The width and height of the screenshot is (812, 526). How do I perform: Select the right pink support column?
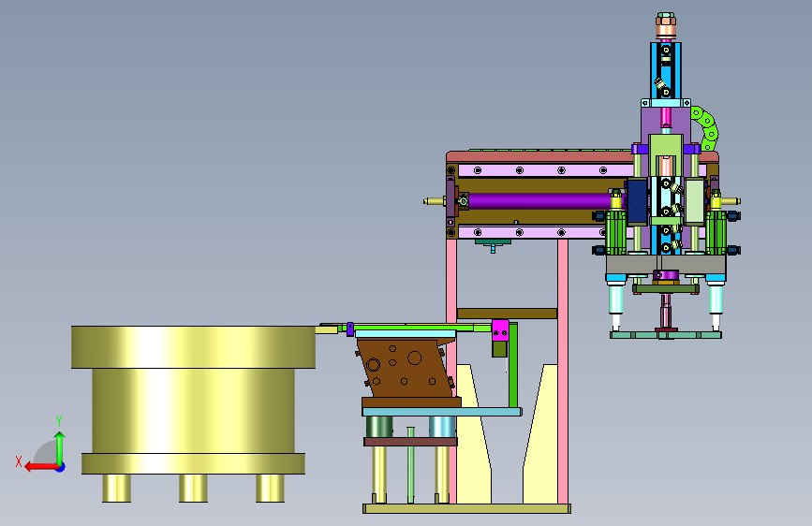(563, 371)
